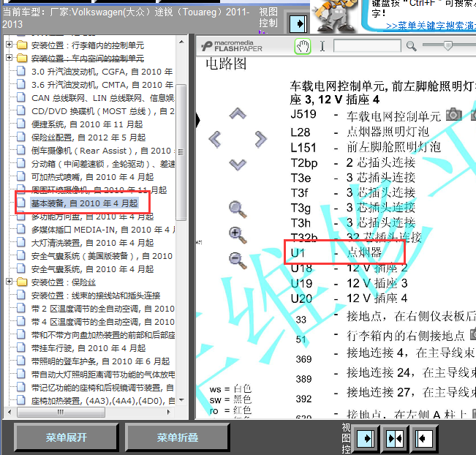476x455 pixels.
Task: Click the top view control right-arrow button
Action: 298,23
